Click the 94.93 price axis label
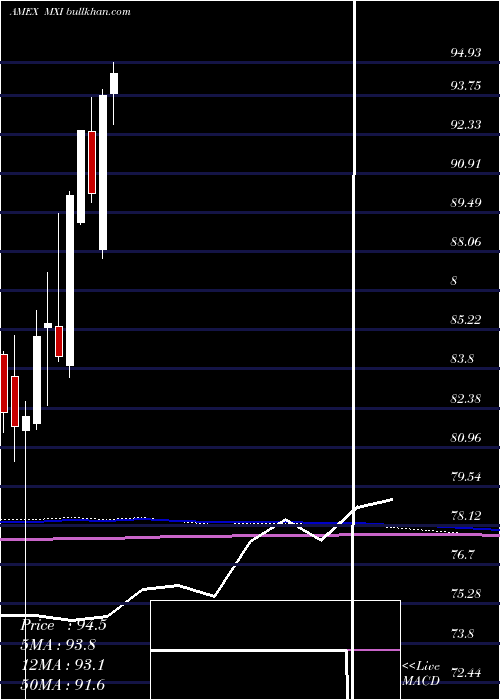Image resolution: width=500 pixels, height=700 pixels. (466, 53)
